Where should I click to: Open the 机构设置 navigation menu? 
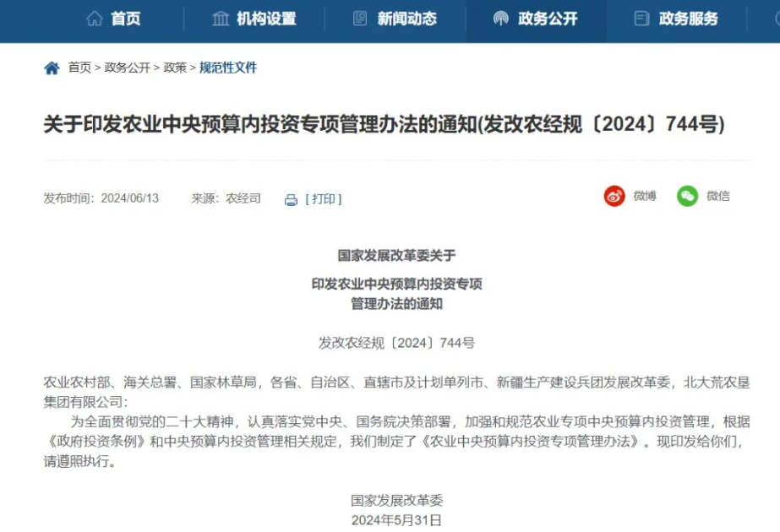tap(254, 19)
